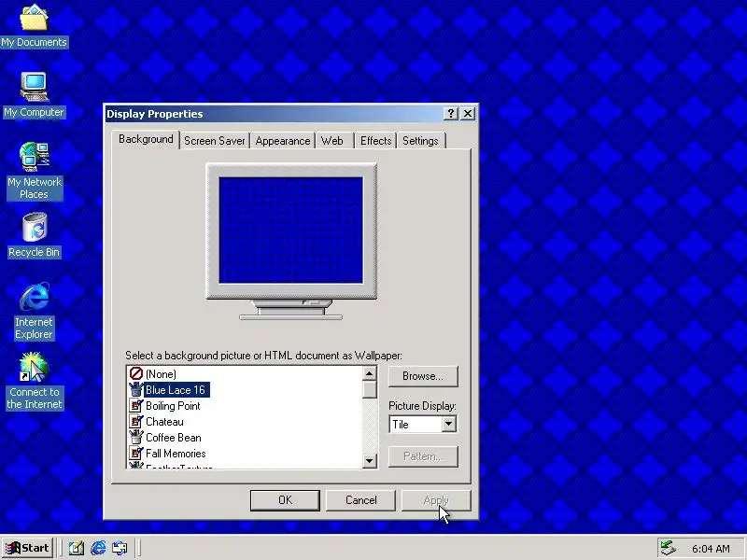Click wallpaper list scroll down arrow

click(x=369, y=460)
